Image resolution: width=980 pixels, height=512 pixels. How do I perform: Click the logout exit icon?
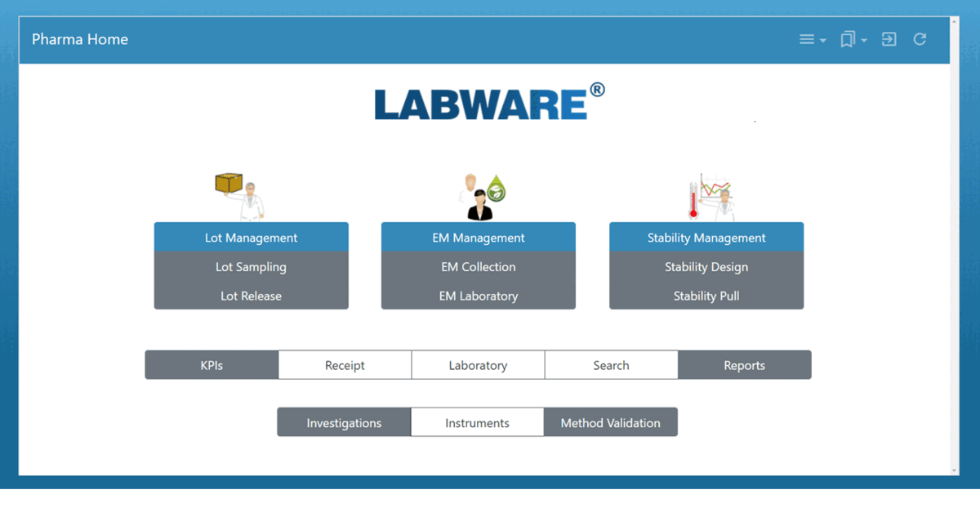tap(889, 39)
